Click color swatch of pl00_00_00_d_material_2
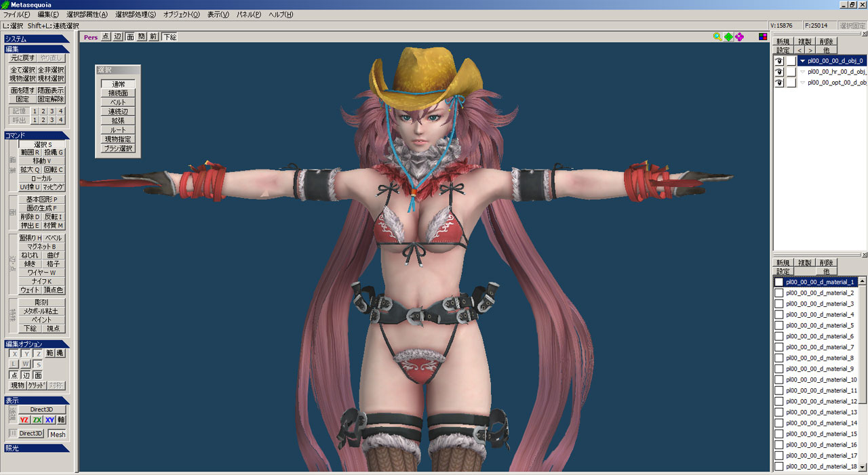 [779, 293]
